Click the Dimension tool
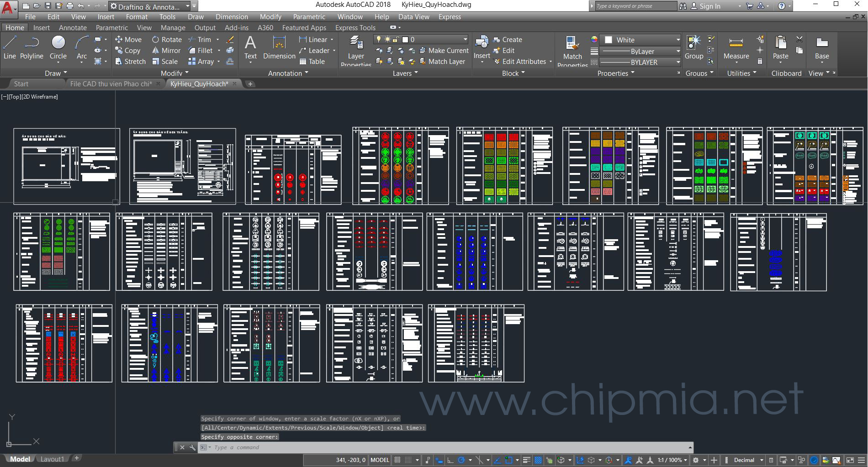The width and height of the screenshot is (868, 467). click(279, 47)
